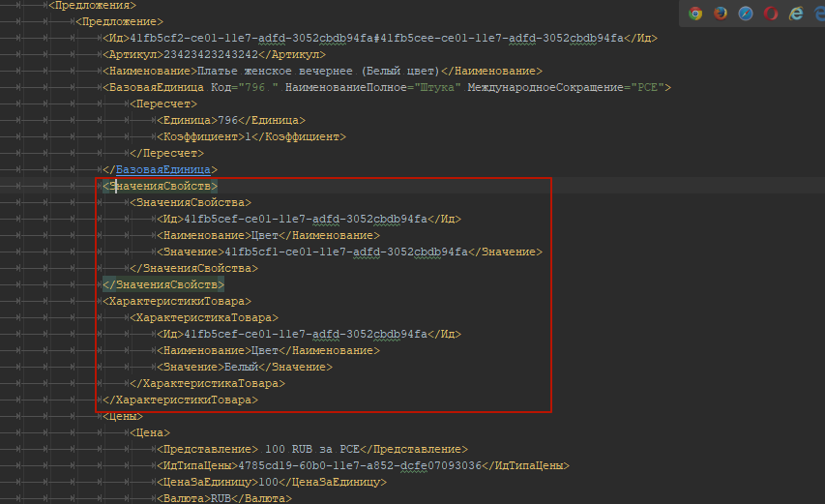The image size is (825, 504).
Task: Click the opening Цена tag
Action: 150,432
